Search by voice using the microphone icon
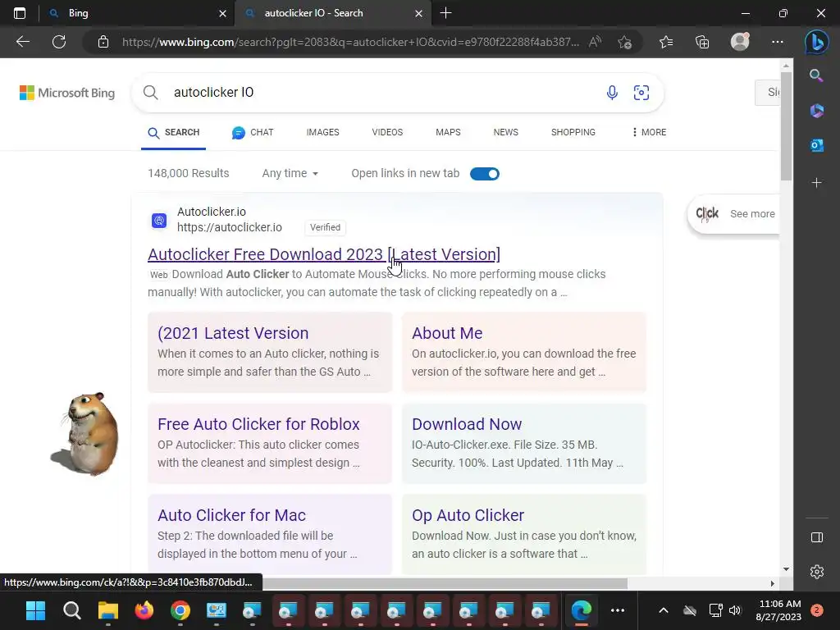 coord(612,93)
